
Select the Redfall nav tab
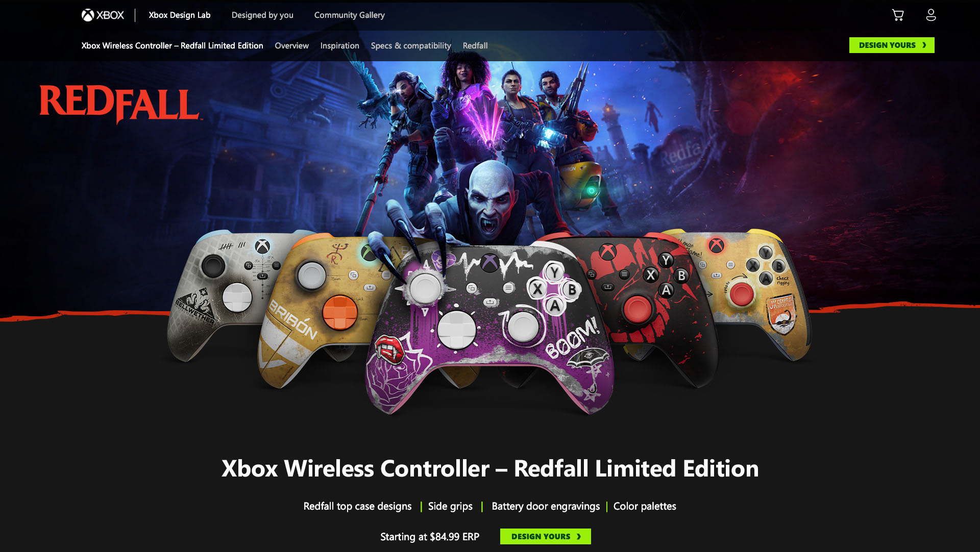[x=475, y=45]
